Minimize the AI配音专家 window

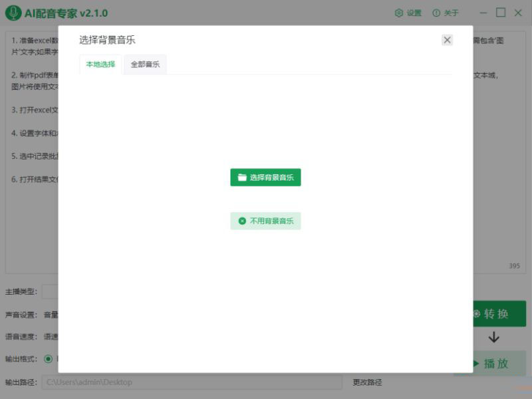point(483,13)
